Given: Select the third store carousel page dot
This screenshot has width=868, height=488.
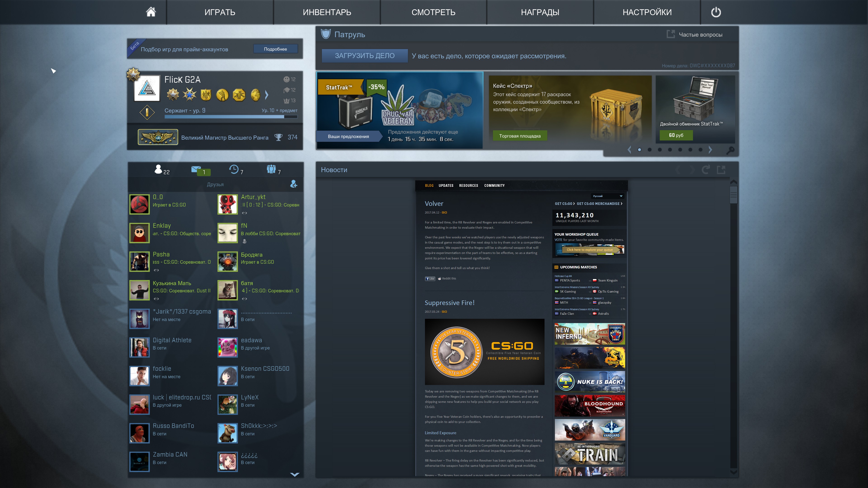Looking at the screenshot, I should (x=659, y=150).
